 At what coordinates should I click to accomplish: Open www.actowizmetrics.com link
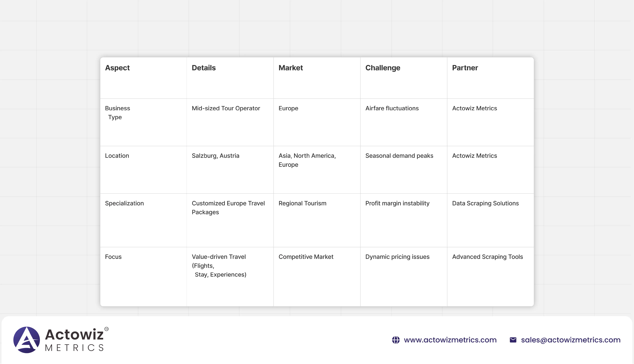pos(450,340)
